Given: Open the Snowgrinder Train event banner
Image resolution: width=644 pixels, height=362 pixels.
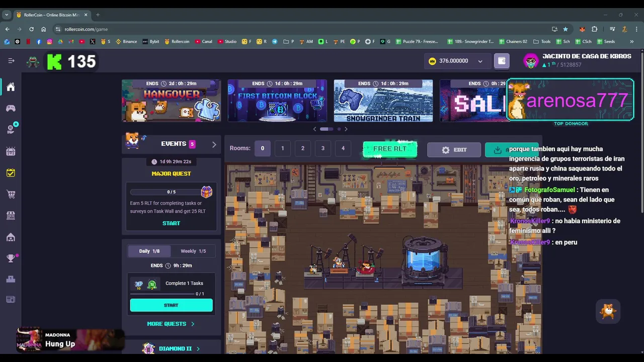Looking at the screenshot, I should [383, 101].
